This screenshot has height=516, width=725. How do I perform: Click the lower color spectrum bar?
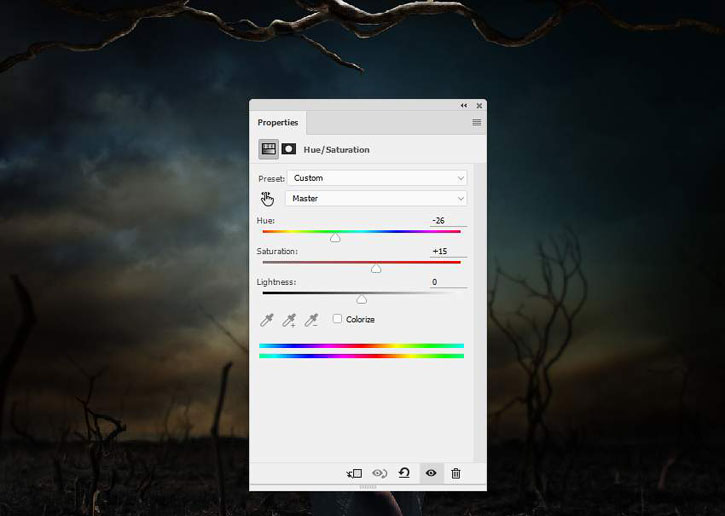362,356
